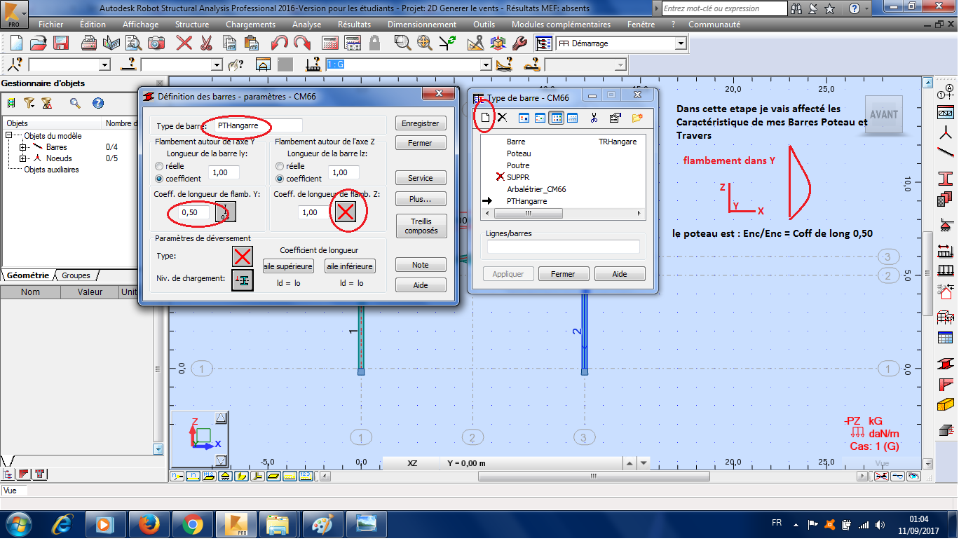Select the I-beam section icon in right toolbar
980x555 pixels.
(945, 178)
